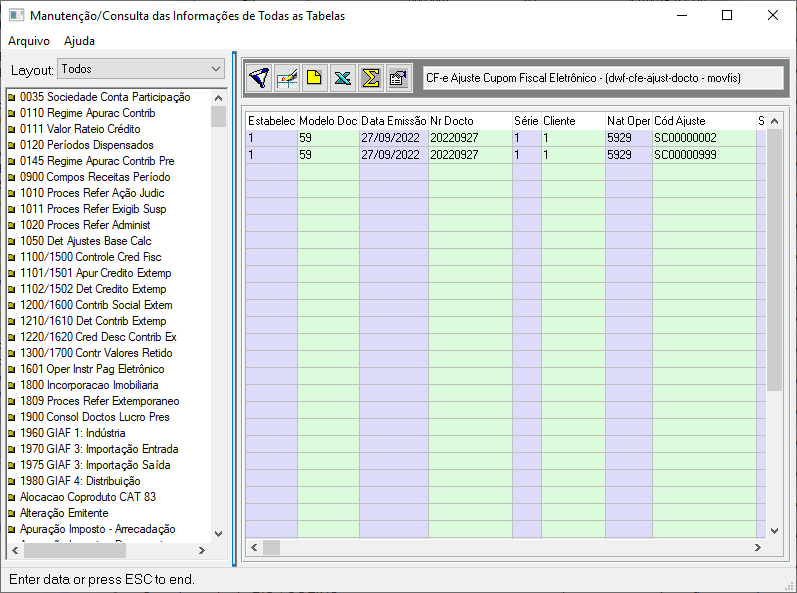Viewport: 797px width, 593px height.
Task: Select 1980 GIAF 4: Distribuição item
Action: (x=80, y=481)
